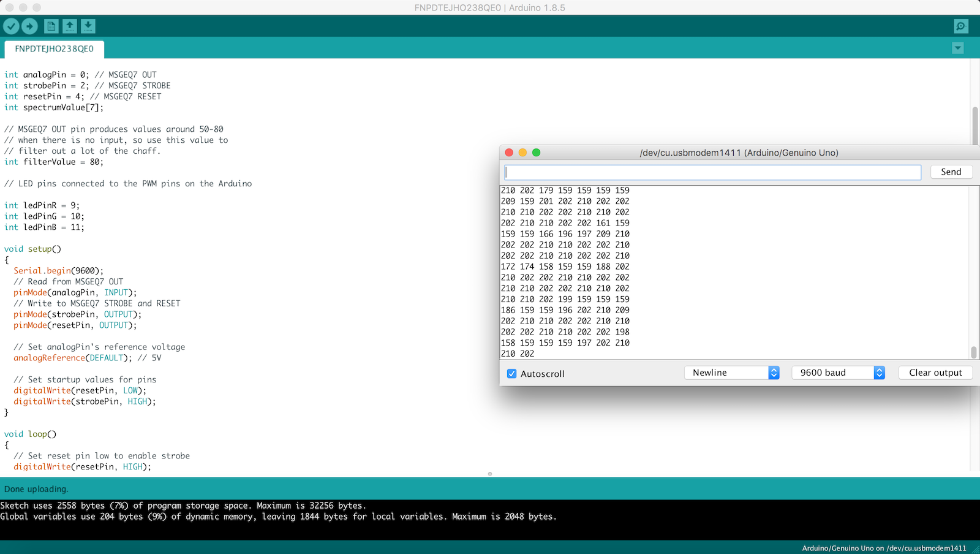Screen dimensions: 980x554
Task: Click 'pinMode(analogPin, INPUT);' line
Action: 75,292
